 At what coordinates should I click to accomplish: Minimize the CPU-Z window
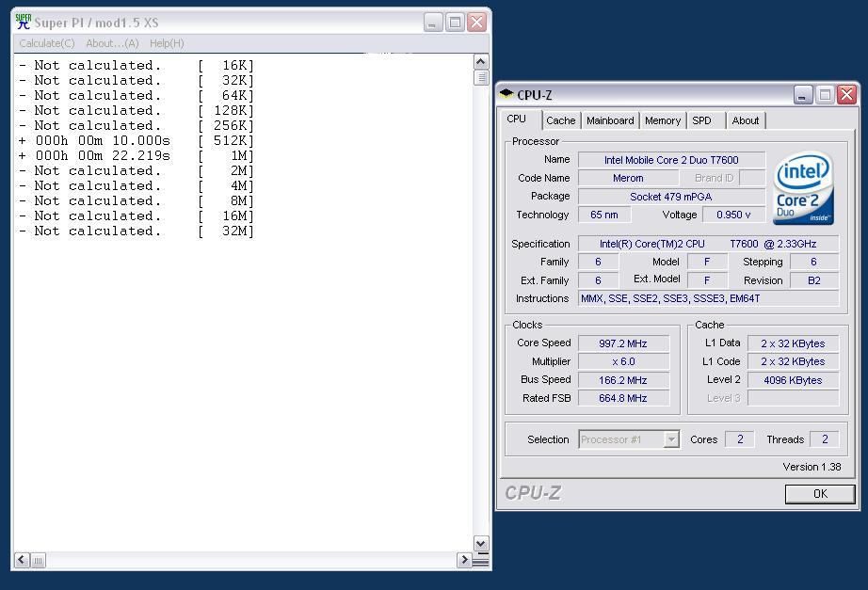[802, 95]
